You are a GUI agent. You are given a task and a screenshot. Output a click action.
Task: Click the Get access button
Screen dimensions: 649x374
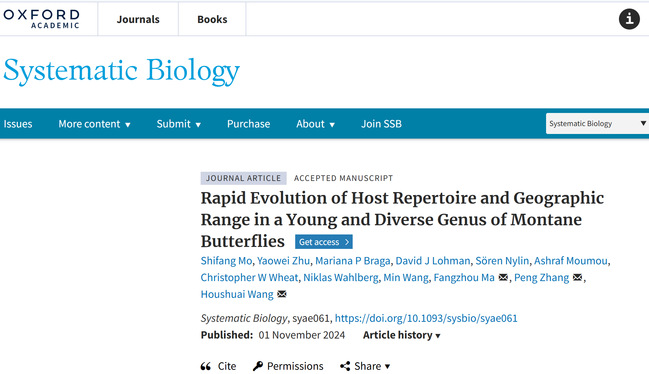click(x=324, y=242)
